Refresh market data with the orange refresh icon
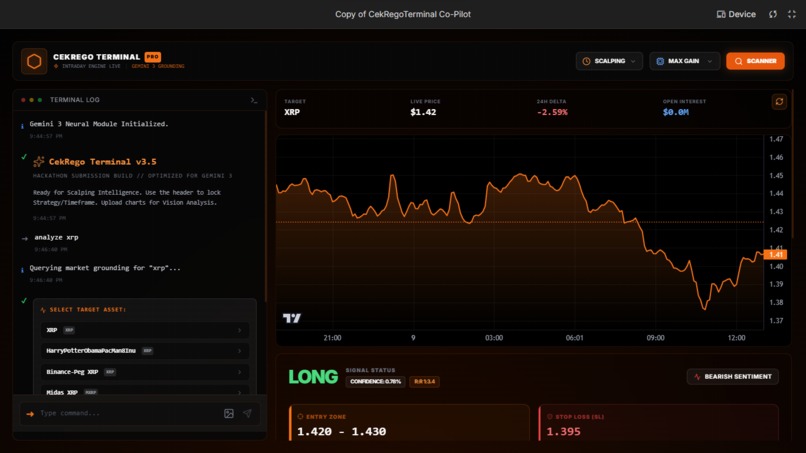Screen dimensions: 806x453 (x=779, y=101)
